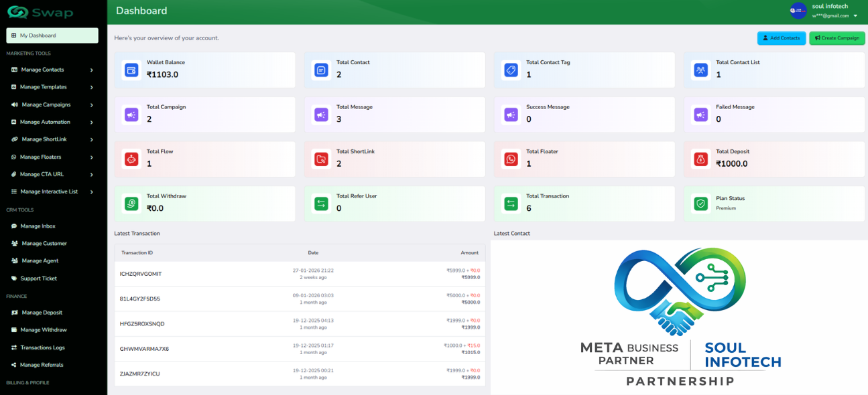This screenshot has height=395, width=868.
Task: Select My Dashboard in the sidebar
Action: tap(52, 35)
